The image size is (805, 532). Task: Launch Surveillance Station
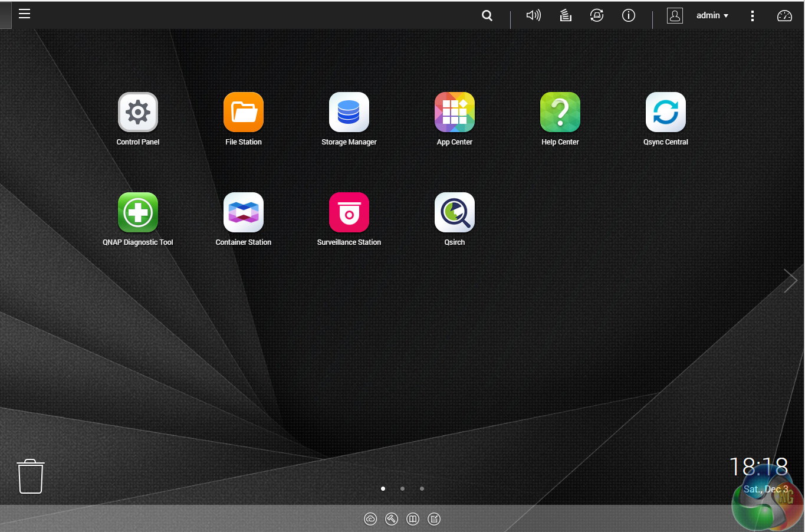[349, 212]
